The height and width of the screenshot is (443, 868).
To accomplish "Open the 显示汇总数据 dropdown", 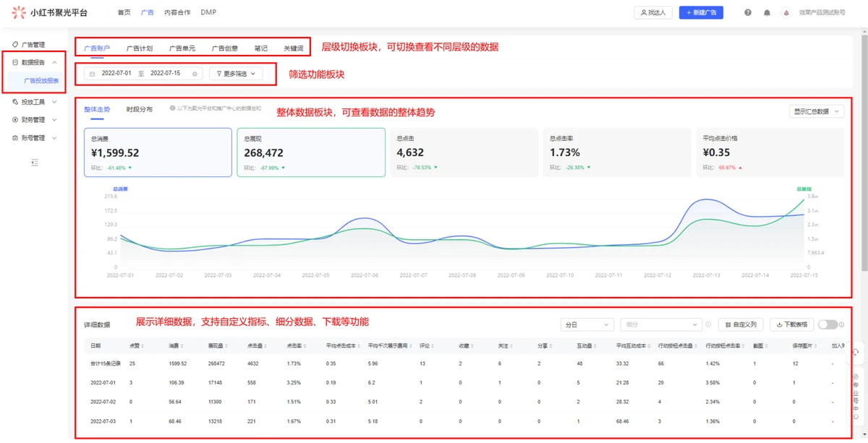I will tap(817, 111).
